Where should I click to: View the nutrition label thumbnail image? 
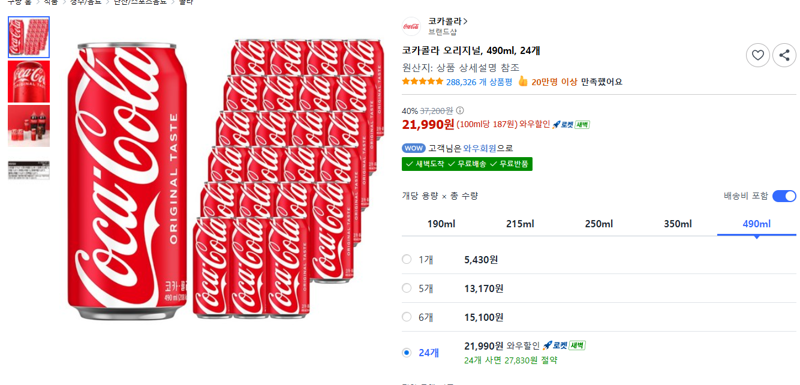29,170
